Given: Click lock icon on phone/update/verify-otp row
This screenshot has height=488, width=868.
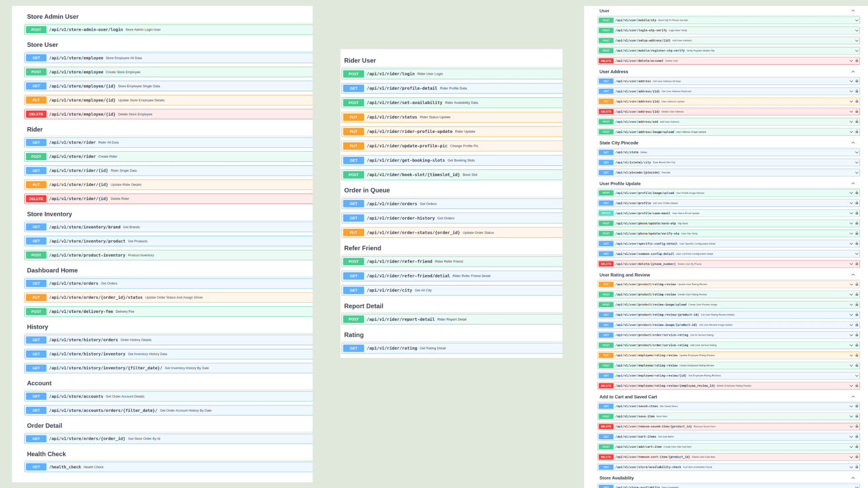Looking at the screenshot, I should (857, 234).
